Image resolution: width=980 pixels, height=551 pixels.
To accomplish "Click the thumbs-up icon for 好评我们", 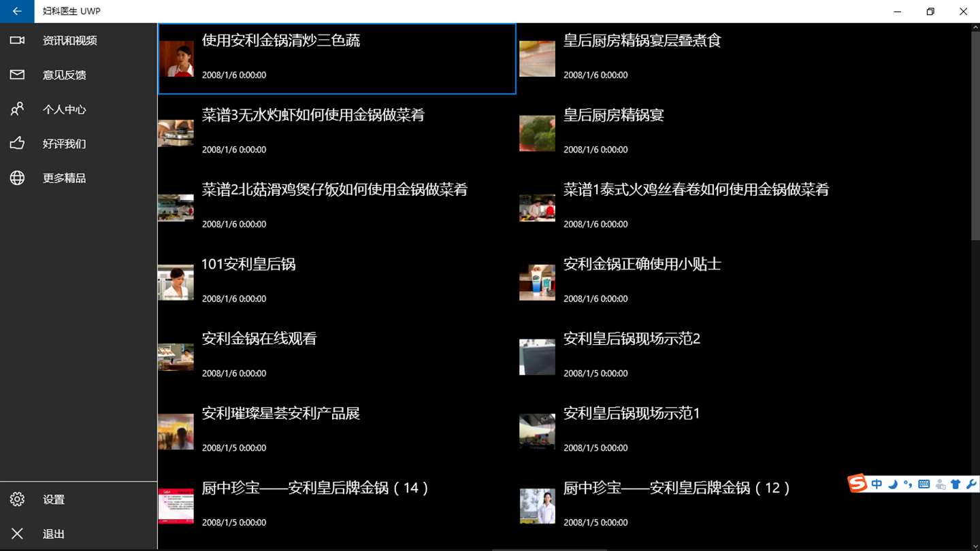I will (17, 143).
